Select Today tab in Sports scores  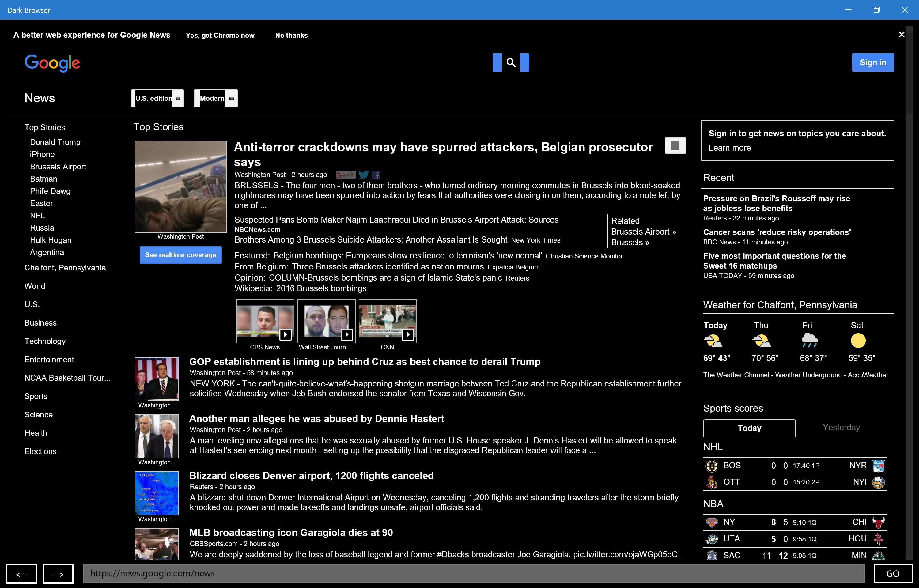749,428
